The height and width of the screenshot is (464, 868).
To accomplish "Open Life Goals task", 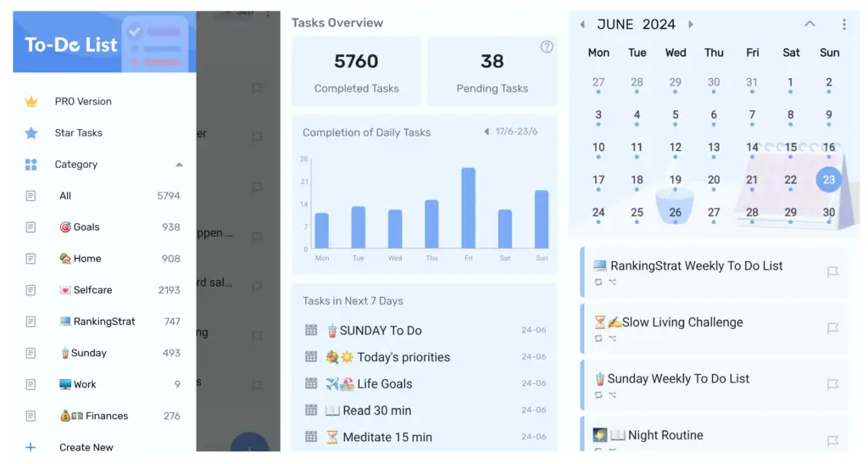I will 426,383.
